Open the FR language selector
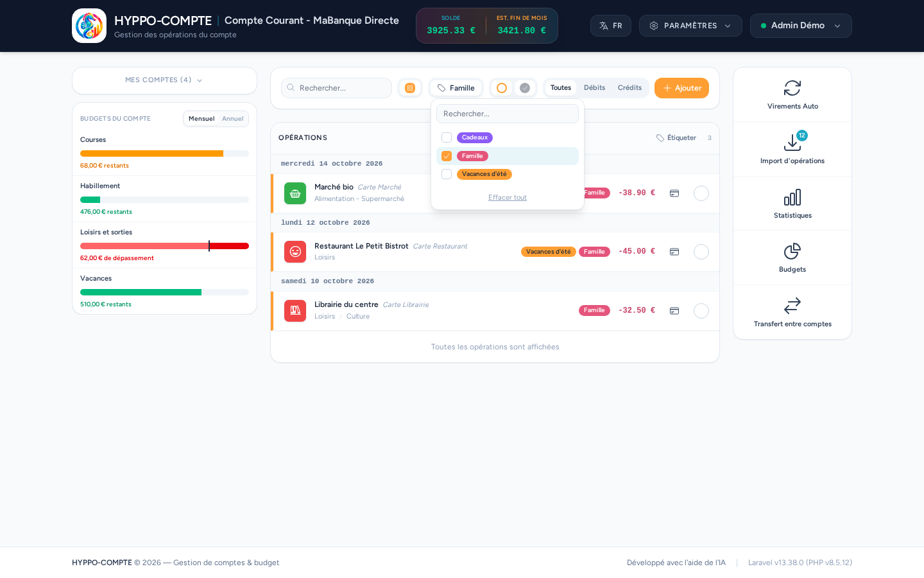This screenshot has height=578, width=924. click(611, 26)
